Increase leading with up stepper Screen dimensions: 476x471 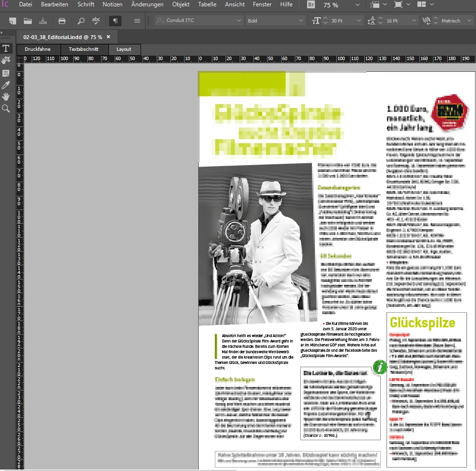tap(381, 18)
